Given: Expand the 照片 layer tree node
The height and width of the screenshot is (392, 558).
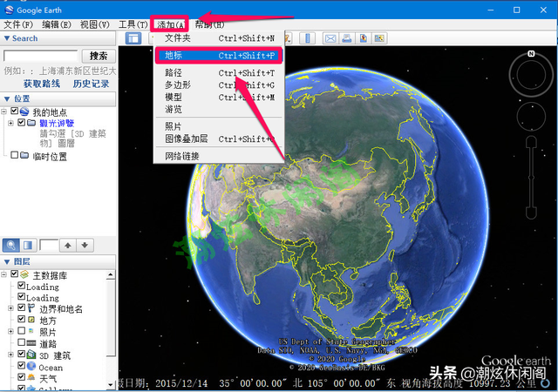Looking at the screenshot, I should [x=10, y=331].
